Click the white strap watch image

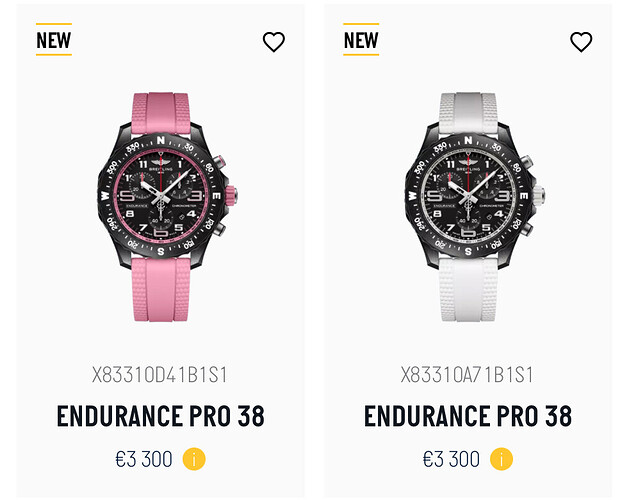click(x=474, y=207)
